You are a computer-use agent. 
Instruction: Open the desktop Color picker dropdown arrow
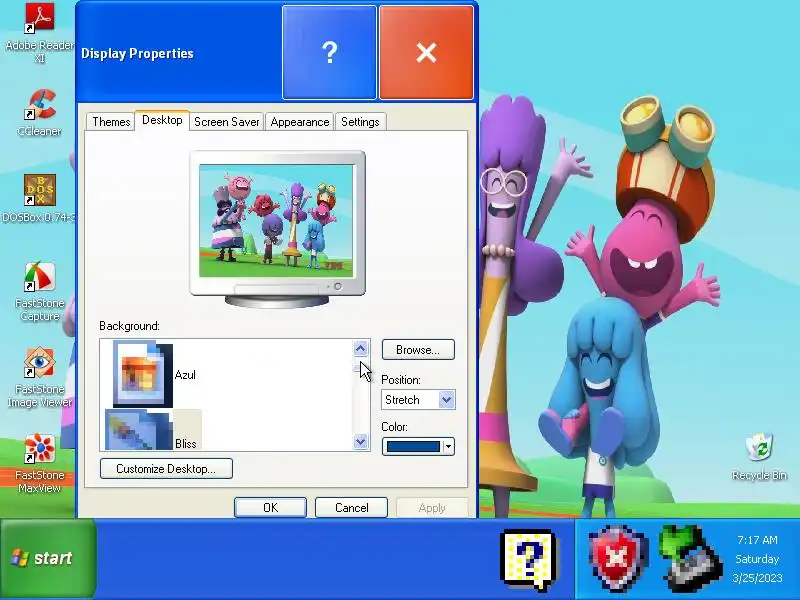tap(448, 446)
